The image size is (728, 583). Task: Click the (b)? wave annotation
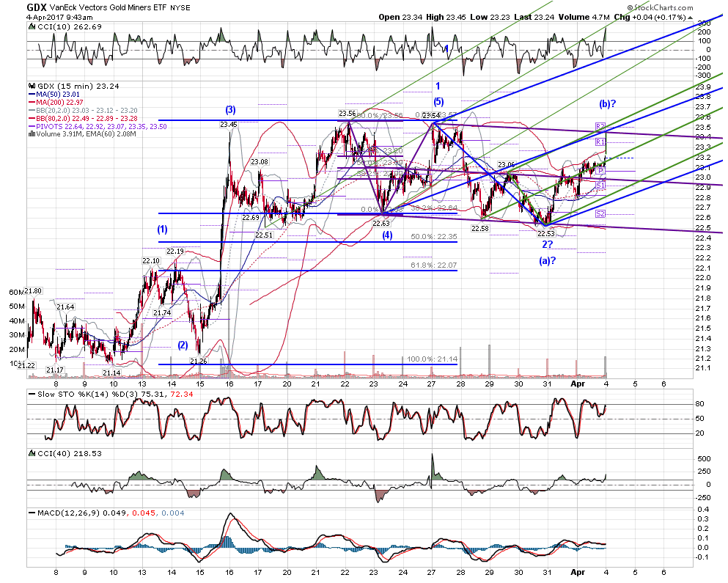coord(607,103)
